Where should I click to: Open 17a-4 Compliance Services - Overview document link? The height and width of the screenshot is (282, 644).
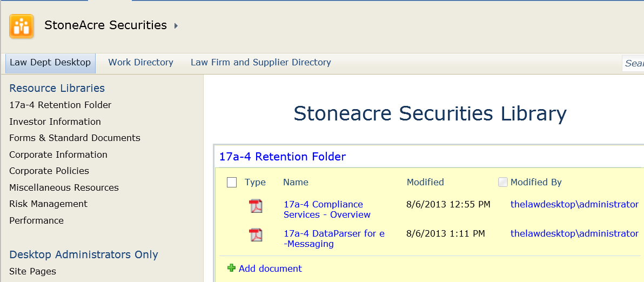click(326, 210)
